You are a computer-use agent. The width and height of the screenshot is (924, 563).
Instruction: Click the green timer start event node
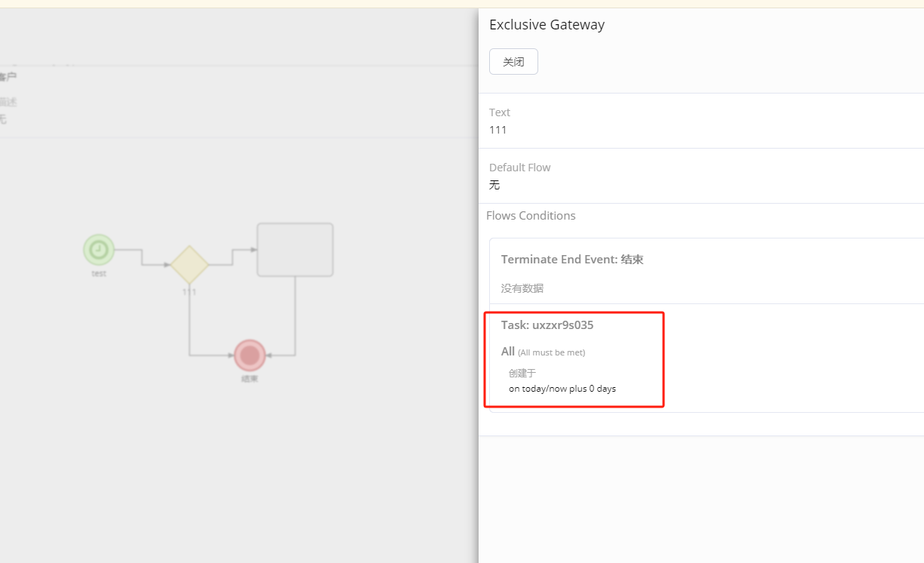pyautogui.click(x=99, y=250)
